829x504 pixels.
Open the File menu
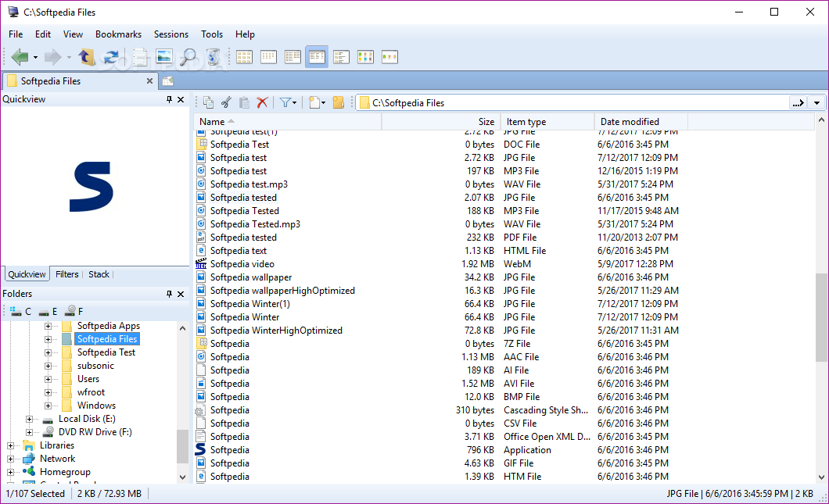tap(16, 34)
